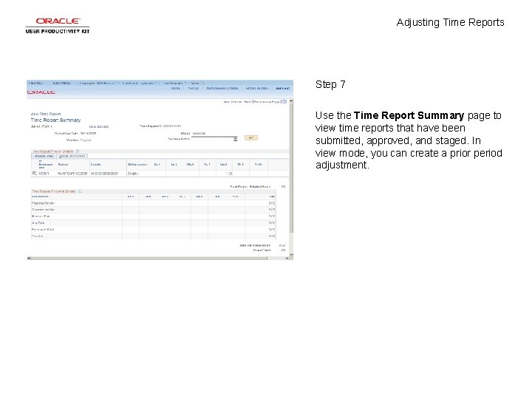The image size is (532, 399).
Task: Click the US001 business unit cell
Action: (x=44, y=174)
